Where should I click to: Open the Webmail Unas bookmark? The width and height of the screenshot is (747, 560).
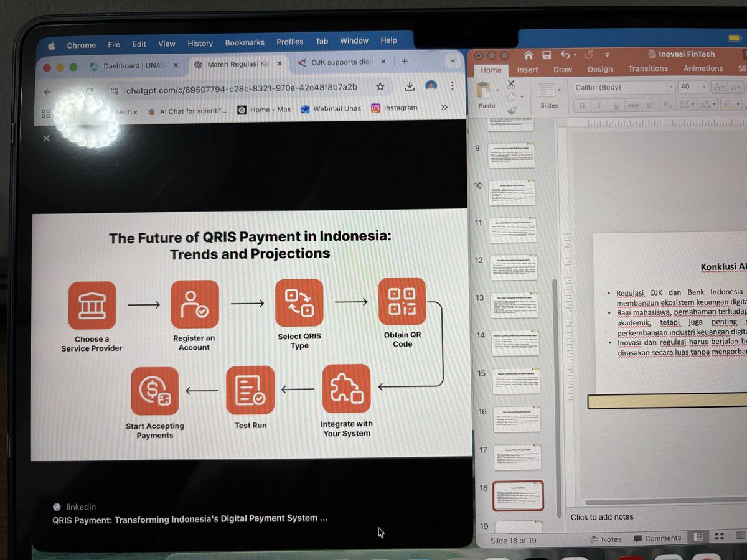pos(331,108)
